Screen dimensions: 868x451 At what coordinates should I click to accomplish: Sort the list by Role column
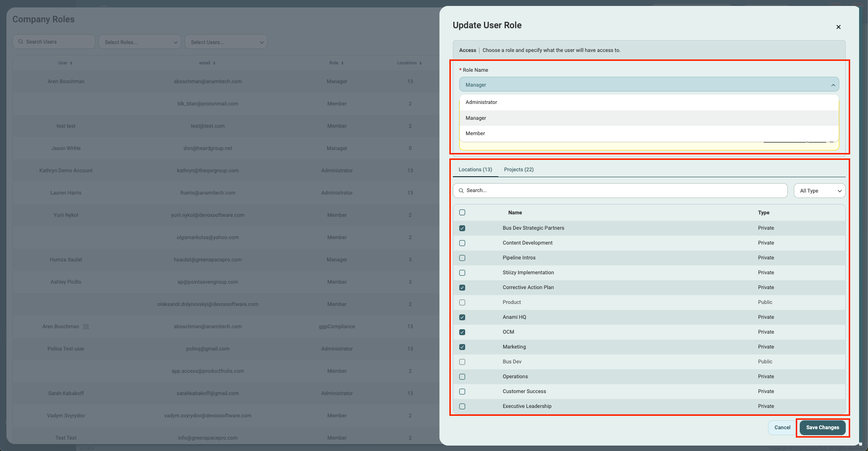tap(342, 63)
